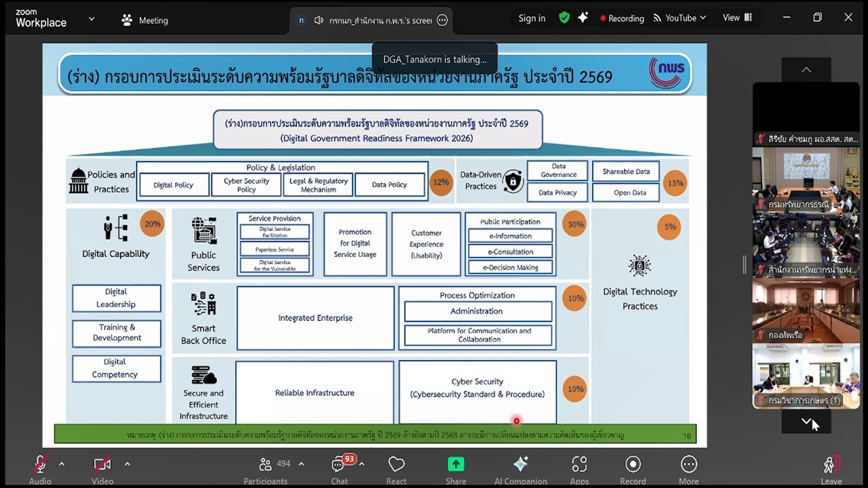
Task: Open the React emoji reactions
Action: pyautogui.click(x=396, y=469)
